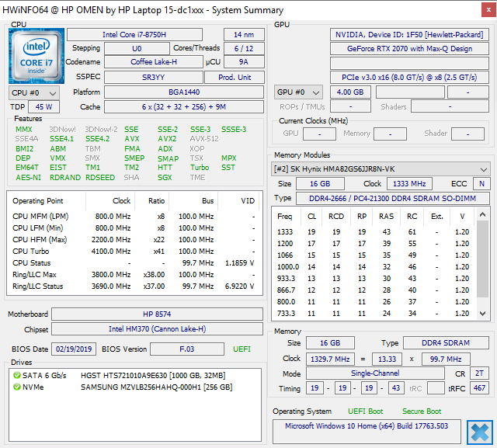
Task: Click the Freq column header in timings table
Action: point(285,217)
